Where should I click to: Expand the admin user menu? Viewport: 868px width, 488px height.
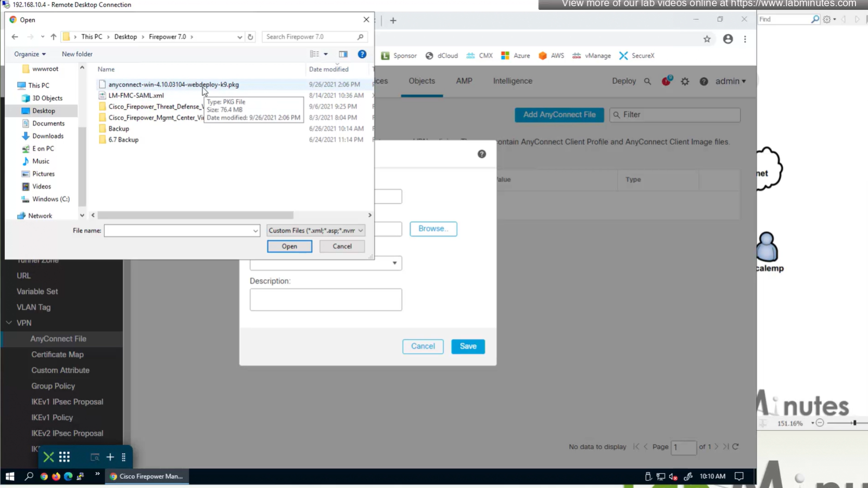coord(730,81)
